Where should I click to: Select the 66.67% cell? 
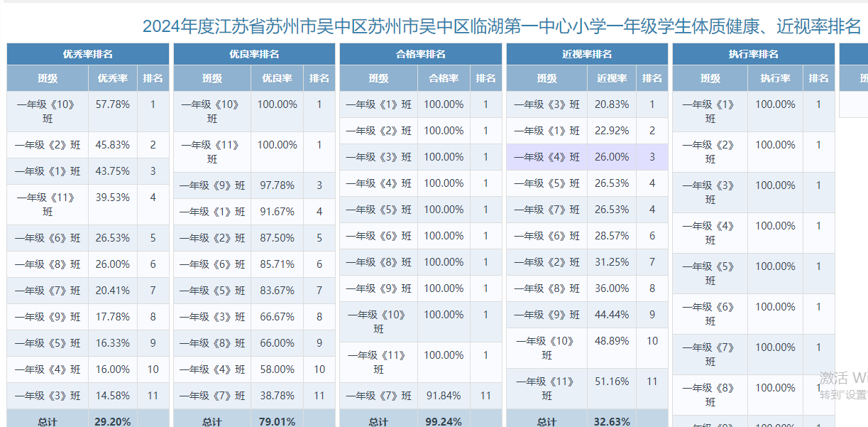pyautogui.click(x=277, y=317)
